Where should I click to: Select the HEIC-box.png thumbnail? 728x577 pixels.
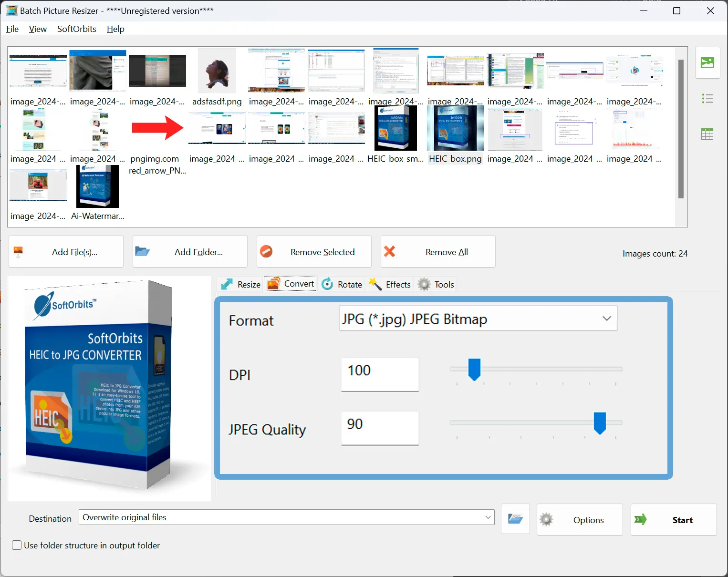tap(456, 135)
